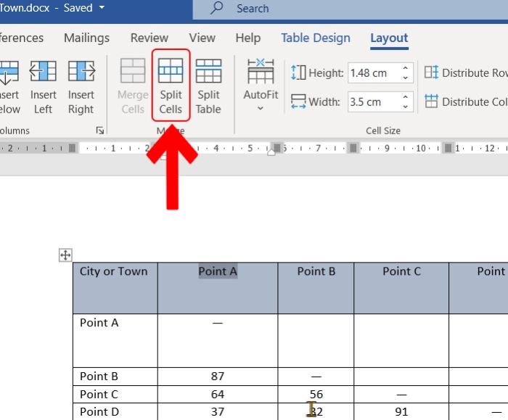Click the cell containing 56
The width and height of the screenshot is (508, 420).
pyautogui.click(x=316, y=394)
